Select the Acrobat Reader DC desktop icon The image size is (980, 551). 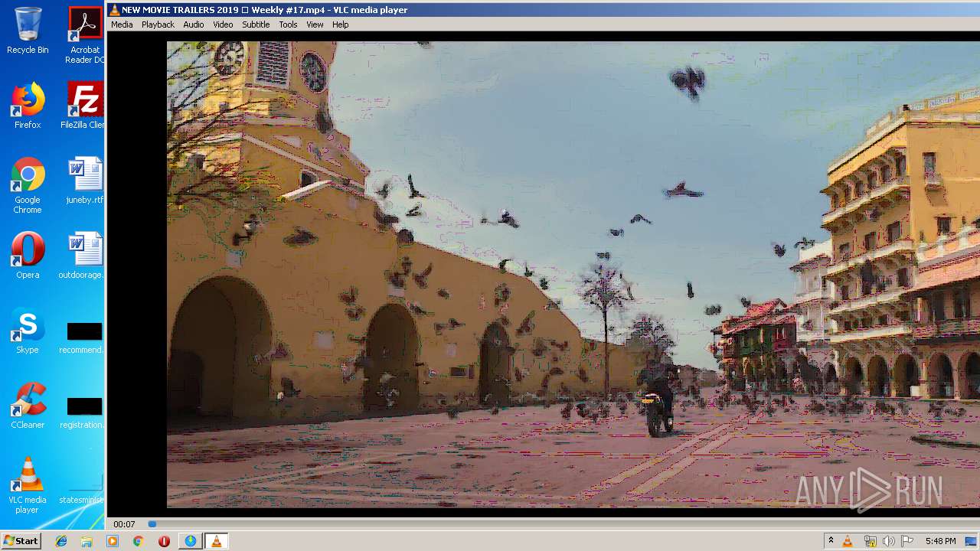click(x=85, y=35)
